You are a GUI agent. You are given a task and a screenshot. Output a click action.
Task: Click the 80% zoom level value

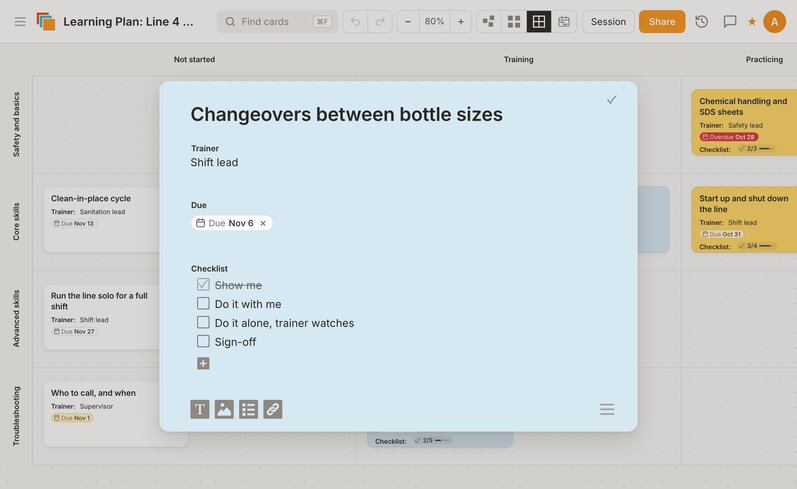click(x=434, y=22)
